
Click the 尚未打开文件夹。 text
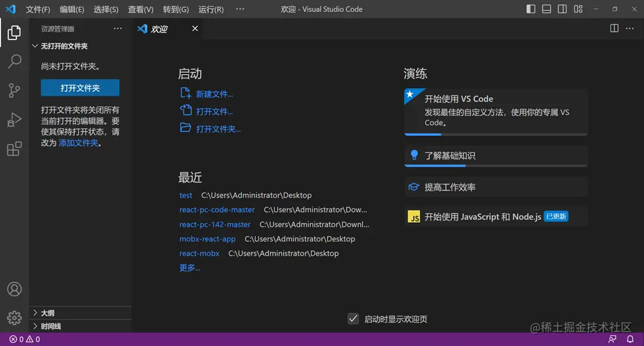click(x=70, y=66)
